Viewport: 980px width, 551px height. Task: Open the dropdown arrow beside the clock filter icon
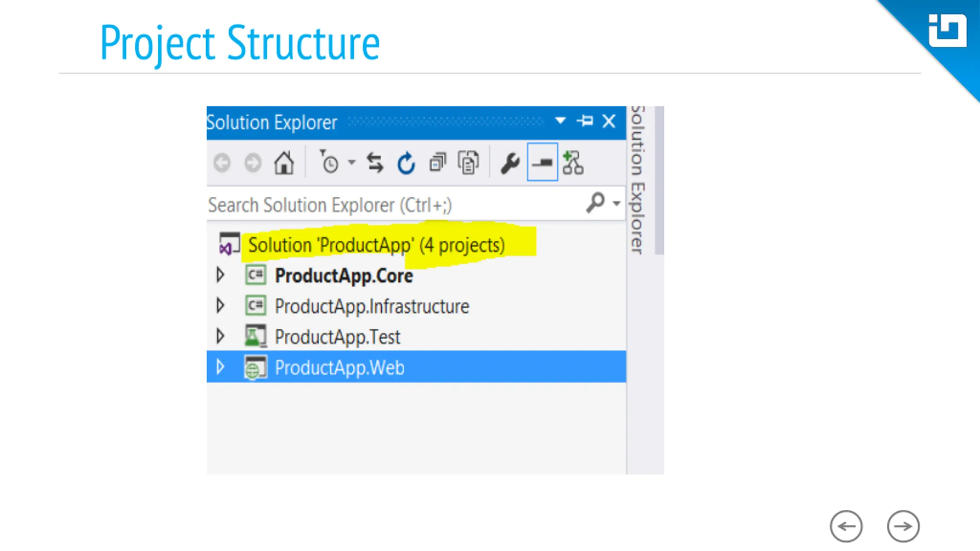[x=351, y=162]
